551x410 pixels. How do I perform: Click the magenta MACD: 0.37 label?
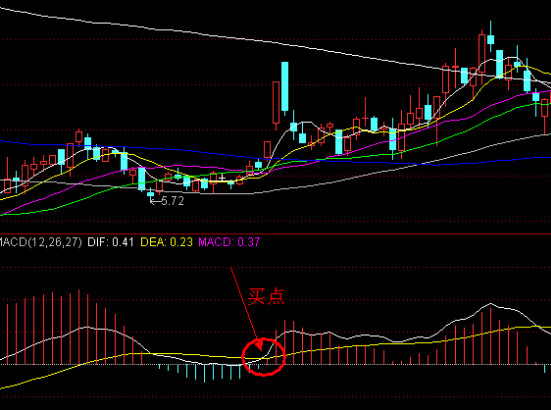coord(229,242)
